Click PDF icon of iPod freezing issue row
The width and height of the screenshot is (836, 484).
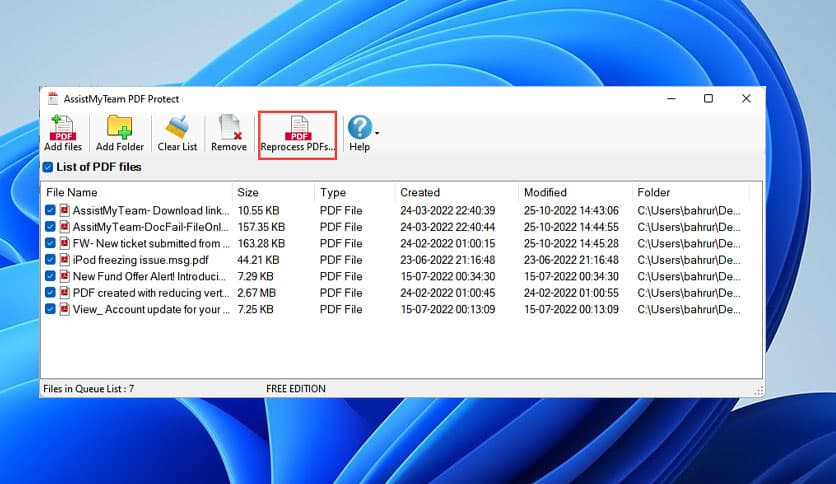pyautogui.click(x=64, y=260)
